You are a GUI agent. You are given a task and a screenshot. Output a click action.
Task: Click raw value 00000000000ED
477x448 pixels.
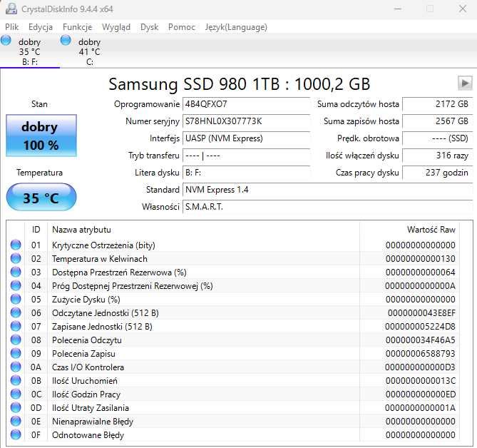tap(421, 394)
